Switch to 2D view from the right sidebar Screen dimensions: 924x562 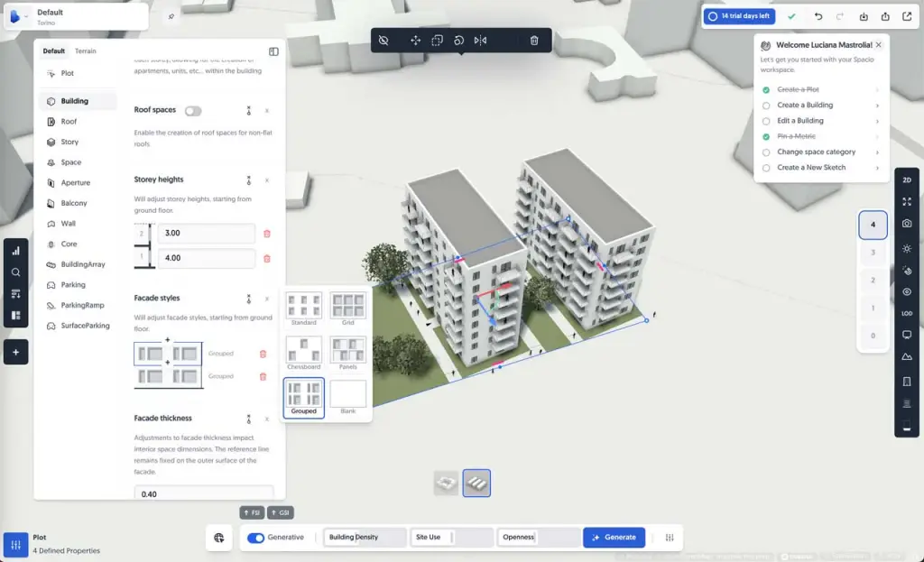click(x=907, y=179)
